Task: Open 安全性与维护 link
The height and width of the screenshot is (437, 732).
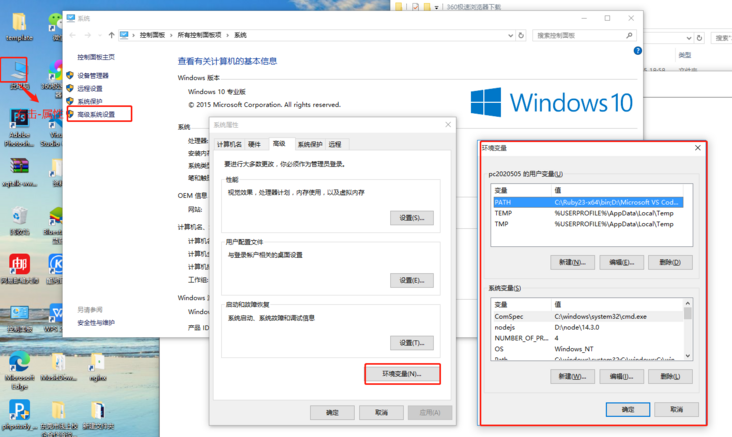Action: 96,323
